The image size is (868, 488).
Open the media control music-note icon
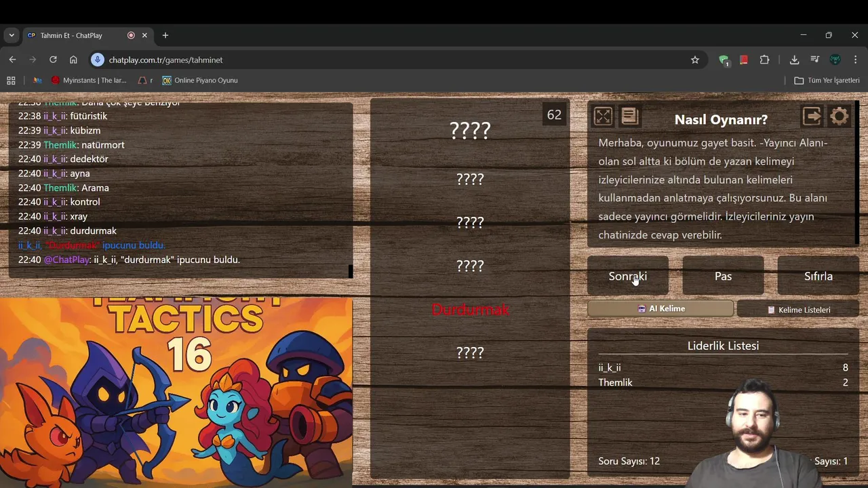click(x=815, y=60)
